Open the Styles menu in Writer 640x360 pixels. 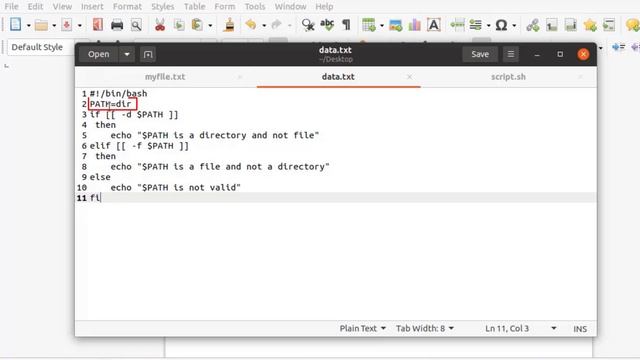(x=162, y=7)
